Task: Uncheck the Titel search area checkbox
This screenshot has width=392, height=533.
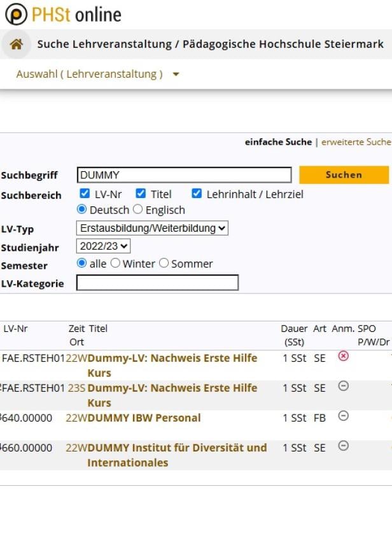Action: point(141,194)
